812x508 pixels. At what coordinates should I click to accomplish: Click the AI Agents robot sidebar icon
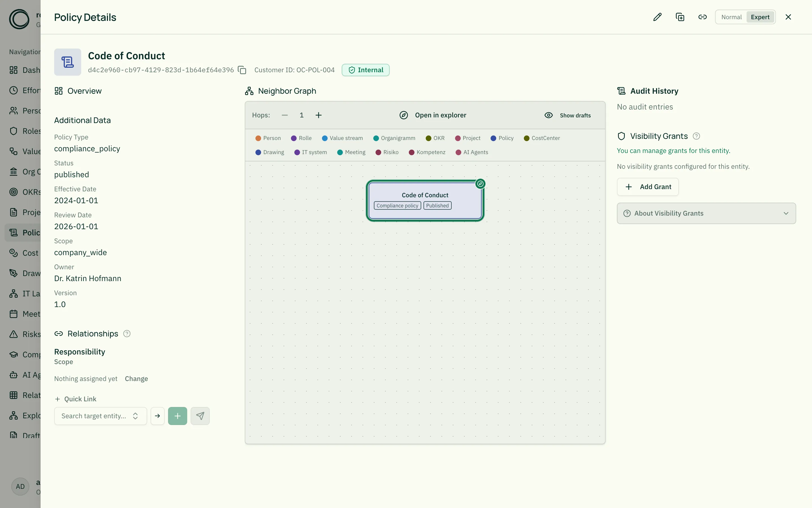14,375
